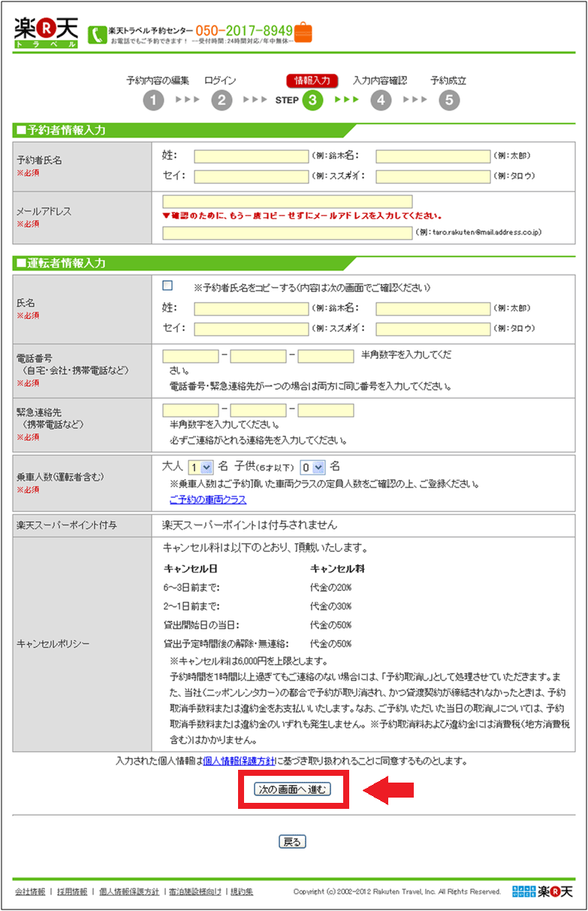Open the 宿泊施設様向け footer link
The height and width of the screenshot is (911, 588).
195,891
